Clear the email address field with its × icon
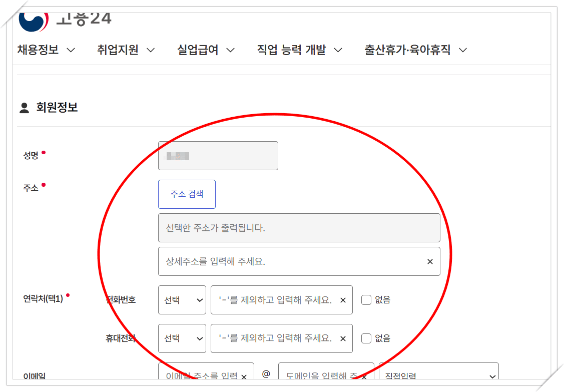564x392 pixels. point(244,375)
